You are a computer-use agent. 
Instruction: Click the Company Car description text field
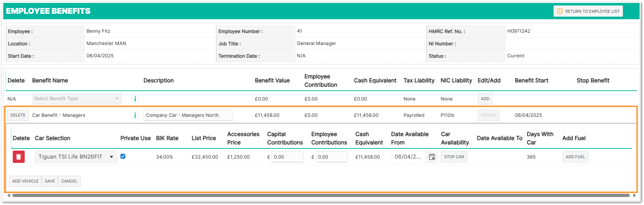188,115
